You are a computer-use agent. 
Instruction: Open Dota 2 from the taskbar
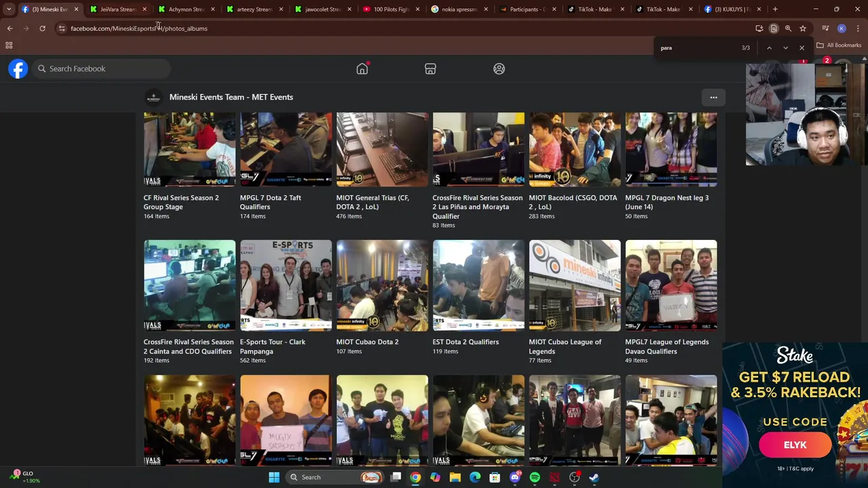[x=555, y=477]
